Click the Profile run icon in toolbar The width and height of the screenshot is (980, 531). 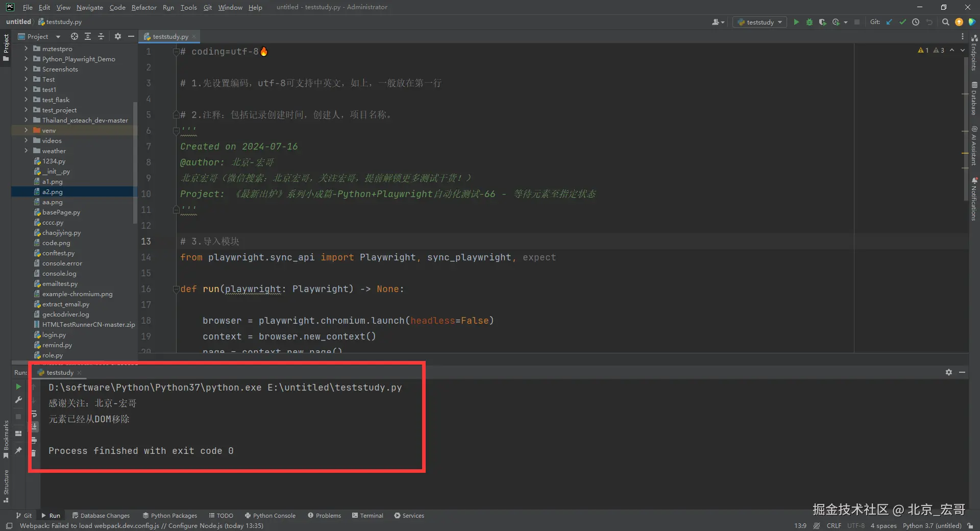[836, 22]
